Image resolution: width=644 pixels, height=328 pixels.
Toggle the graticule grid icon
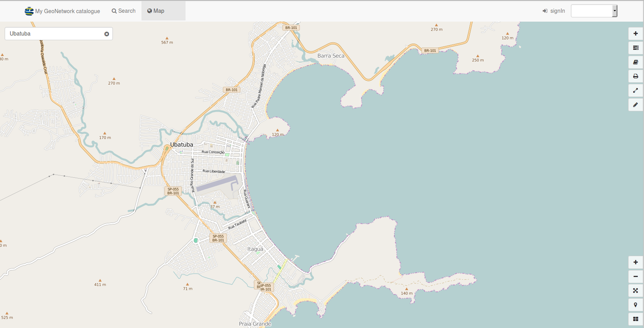click(x=635, y=319)
